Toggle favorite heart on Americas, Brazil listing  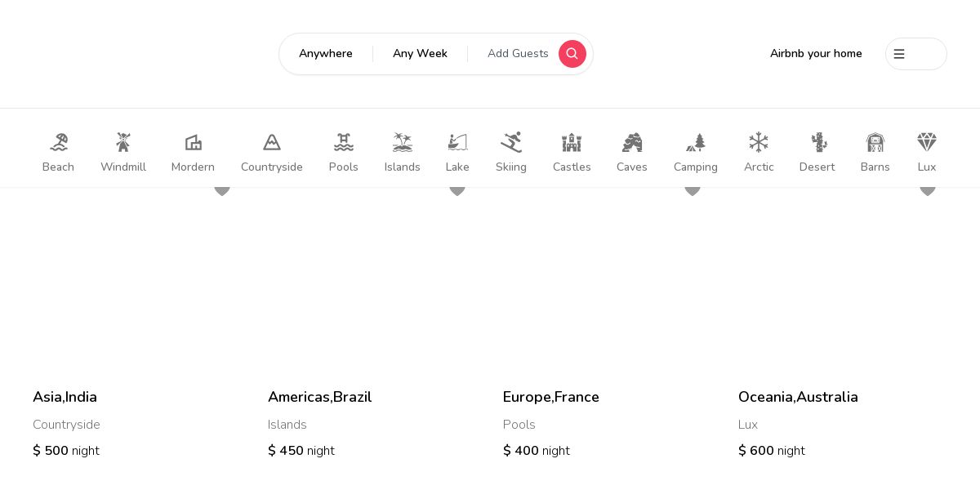(x=457, y=190)
